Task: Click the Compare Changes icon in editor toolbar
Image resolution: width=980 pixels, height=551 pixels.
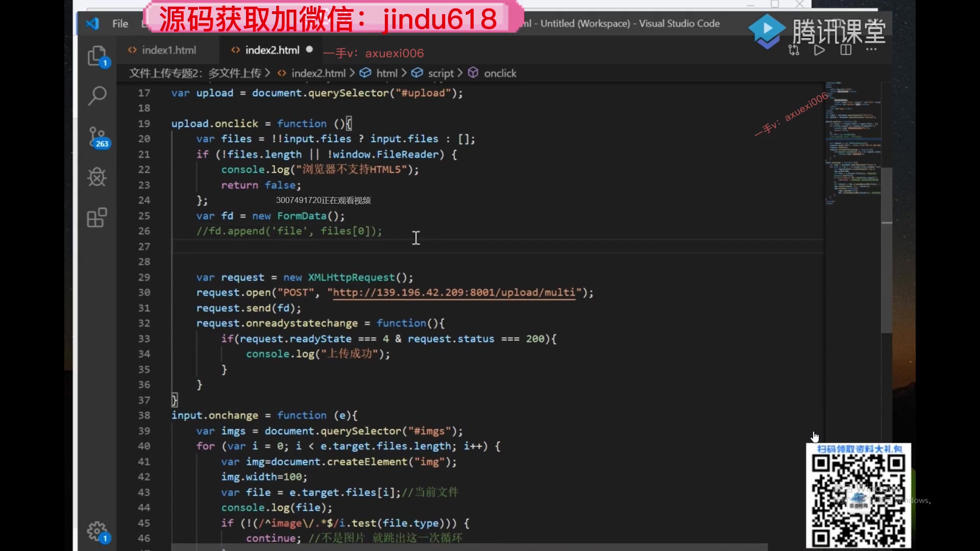Action: pos(794,50)
